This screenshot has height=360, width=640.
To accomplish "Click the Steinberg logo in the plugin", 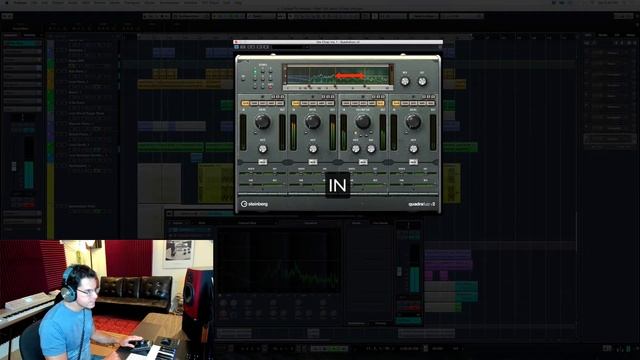I will pyautogui.click(x=254, y=204).
